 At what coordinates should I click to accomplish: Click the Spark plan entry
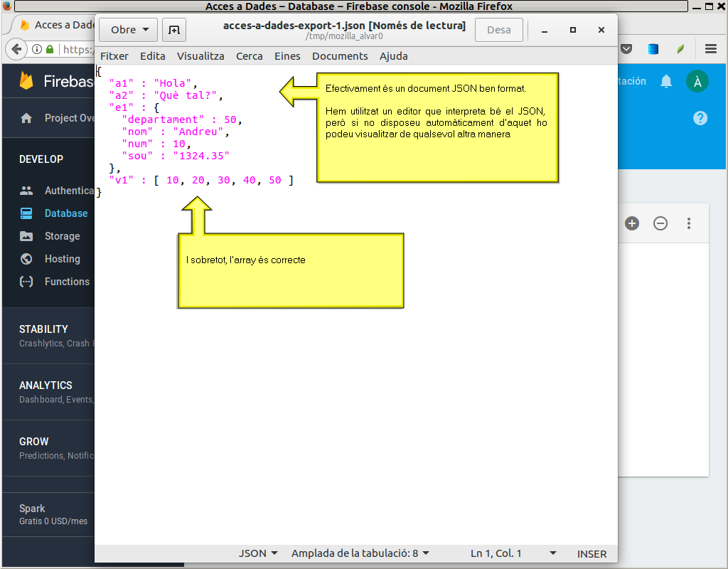tap(48, 514)
